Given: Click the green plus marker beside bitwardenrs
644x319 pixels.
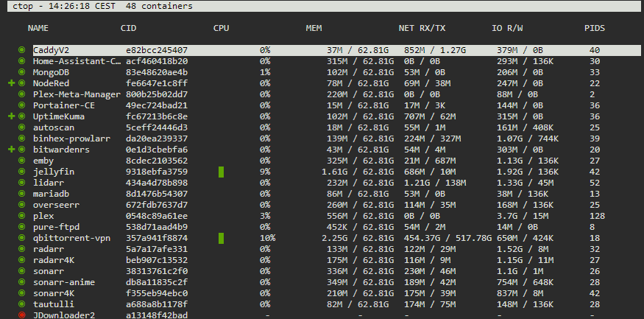Looking at the screenshot, I should pyautogui.click(x=12, y=150).
